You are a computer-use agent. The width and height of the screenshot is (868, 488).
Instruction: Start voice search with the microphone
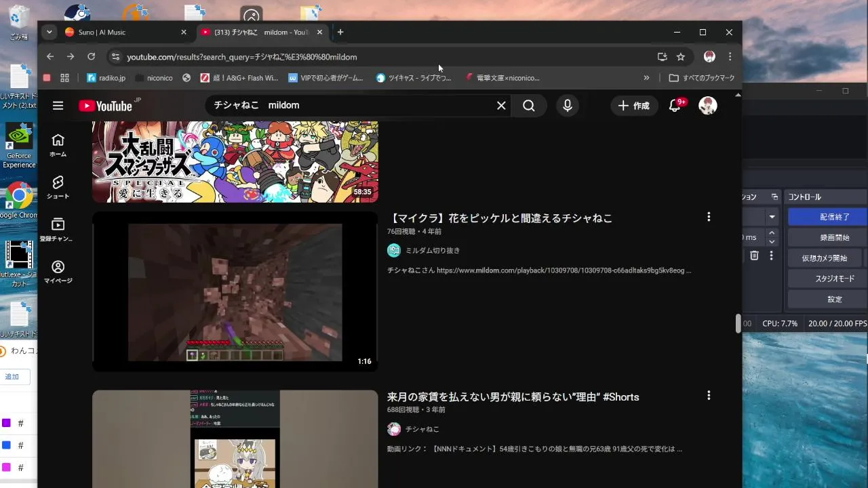568,106
